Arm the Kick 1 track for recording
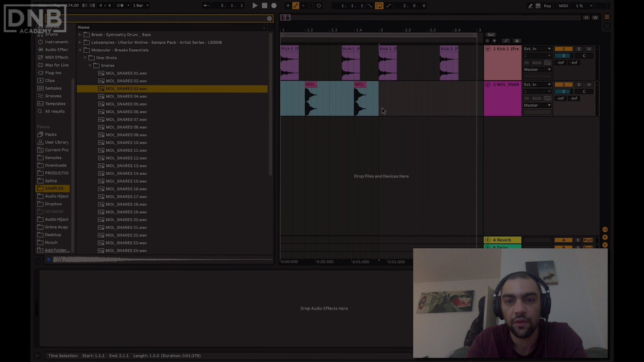 click(x=589, y=49)
